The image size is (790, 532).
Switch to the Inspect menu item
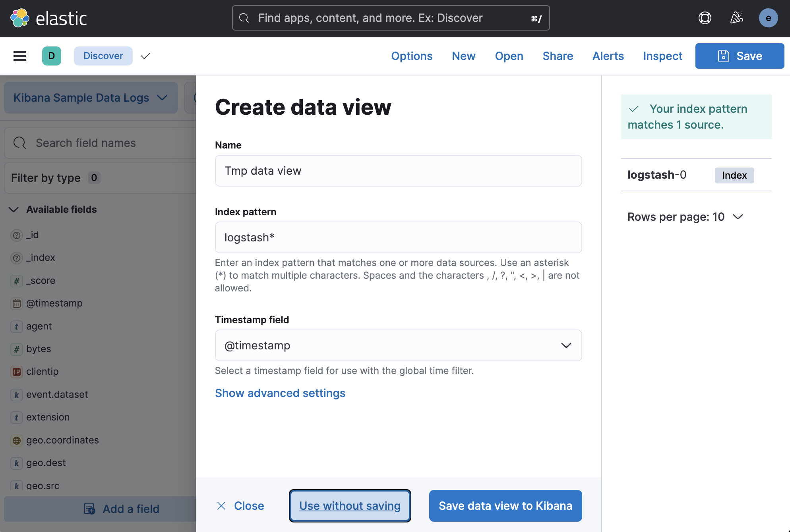click(x=662, y=56)
